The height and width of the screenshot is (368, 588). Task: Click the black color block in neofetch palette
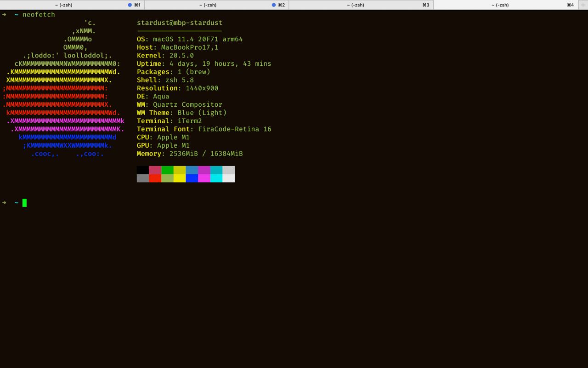[143, 170]
